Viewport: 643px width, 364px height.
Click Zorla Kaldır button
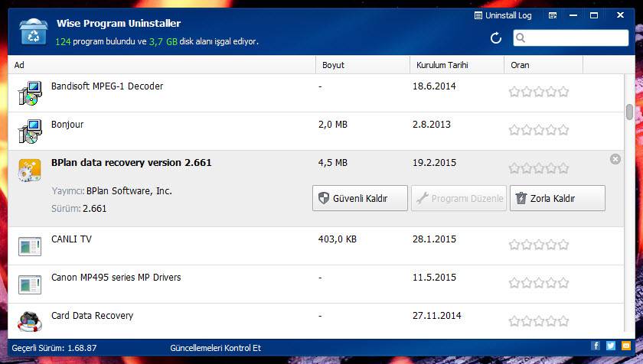(x=557, y=198)
